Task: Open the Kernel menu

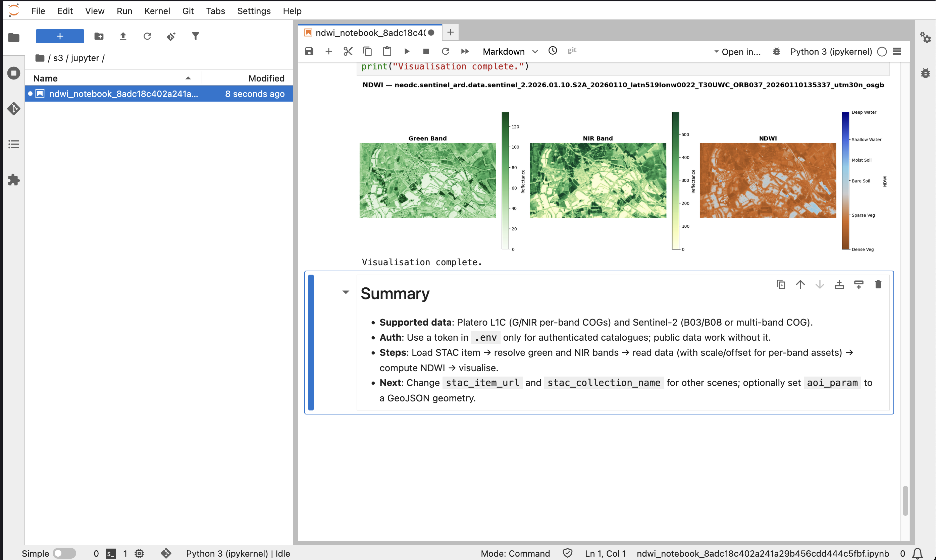Action: 157,11
